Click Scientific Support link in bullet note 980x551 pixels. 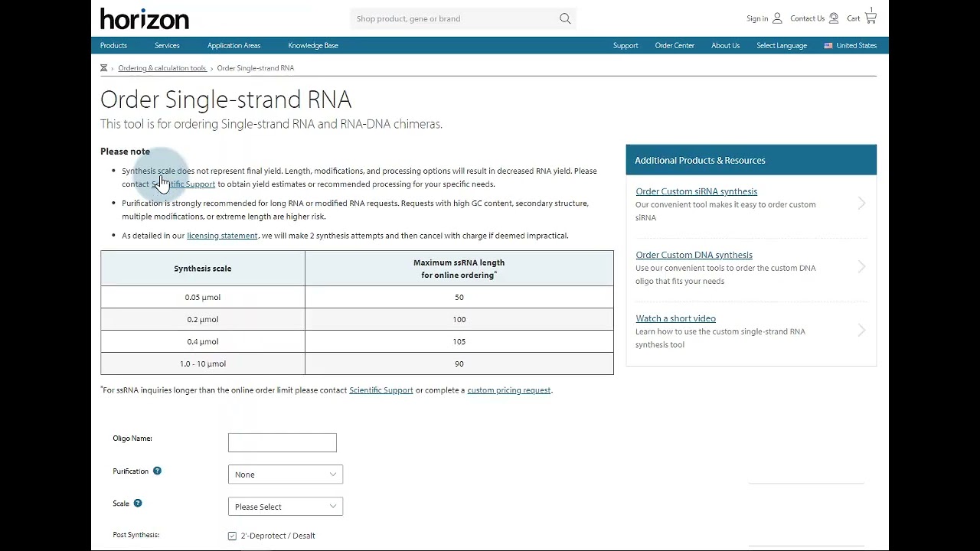click(184, 184)
